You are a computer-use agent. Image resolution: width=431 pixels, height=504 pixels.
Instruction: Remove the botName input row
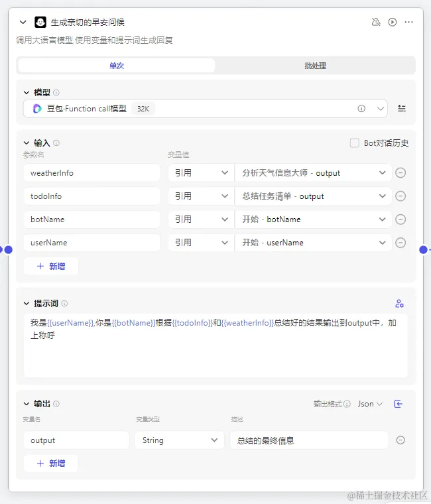coord(400,220)
